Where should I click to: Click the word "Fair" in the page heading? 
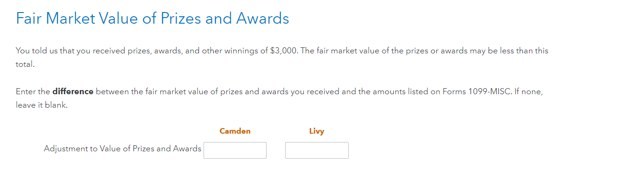tap(29, 19)
